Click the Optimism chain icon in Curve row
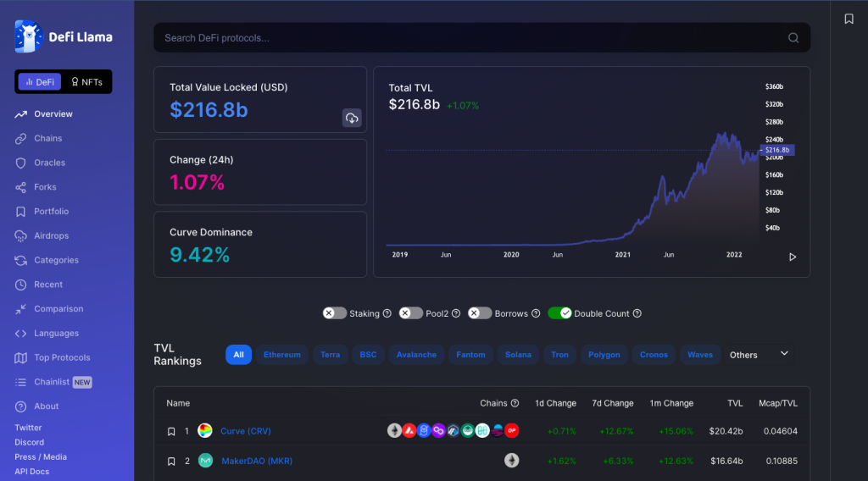Screen dimensions: 868x481 click(511, 430)
